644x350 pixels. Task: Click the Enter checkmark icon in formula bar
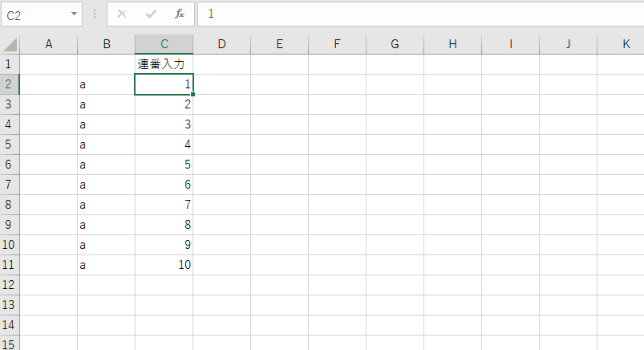click(151, 14)
